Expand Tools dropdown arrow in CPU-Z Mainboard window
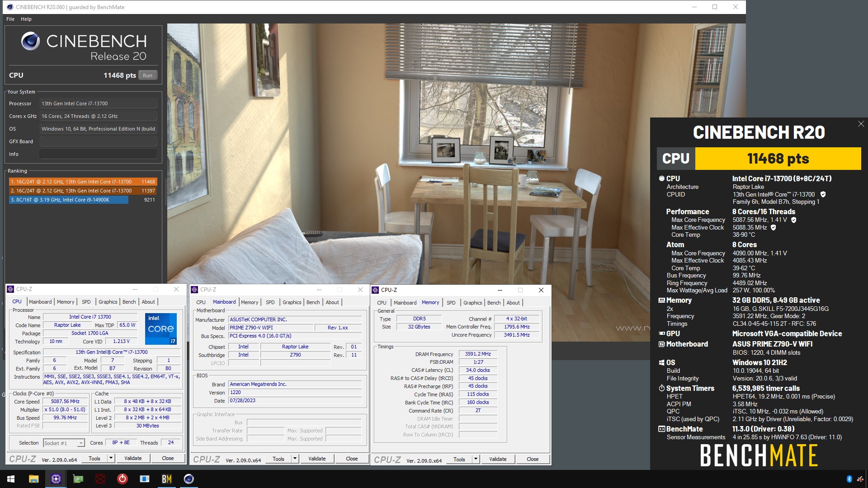 pyautogui.click(x=294, y=459)
